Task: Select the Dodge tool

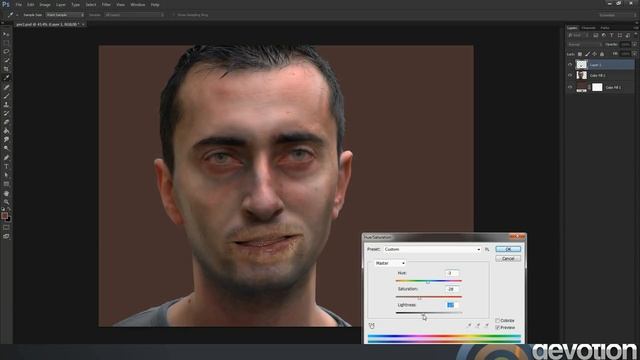Action: pos(6,148)
